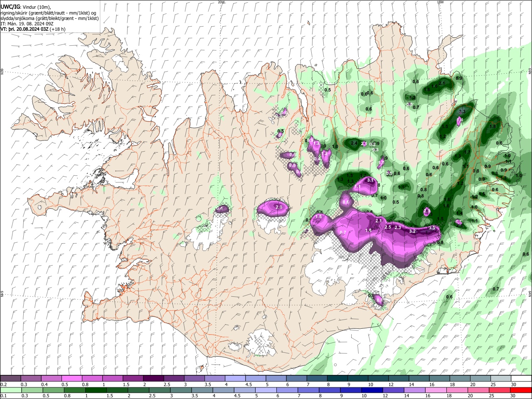The height and width of the screenshot is (399, 532).
Task: Click the 2.0 value on the purple glacier patch
Action: (x=279, y=207)
